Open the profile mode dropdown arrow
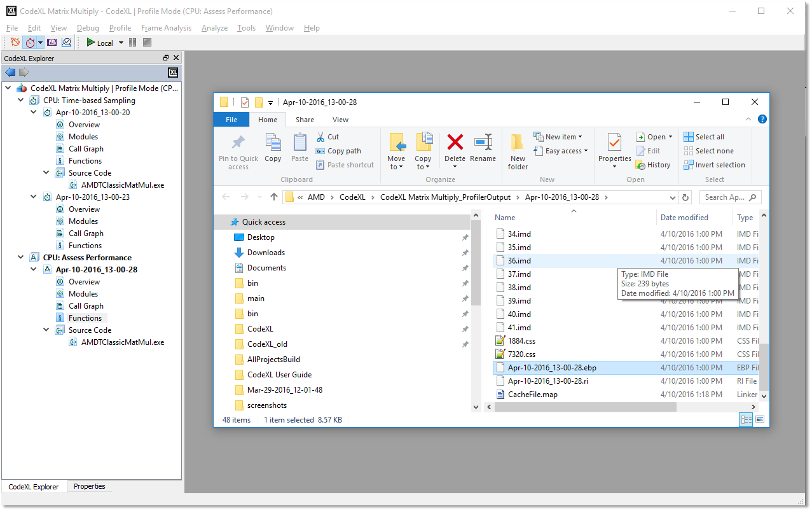The width and height of the screenshot is (812, 511). click(40, 43)
